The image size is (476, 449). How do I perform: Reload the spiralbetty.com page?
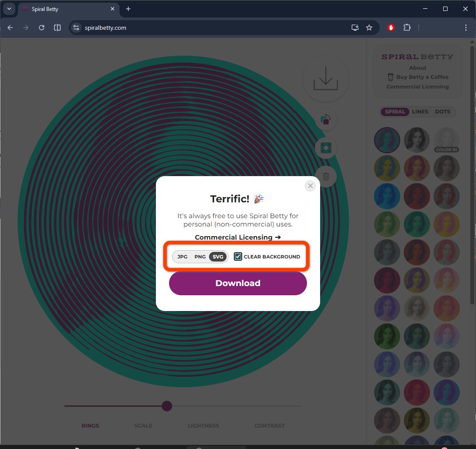pyautogui.click(x=42, y=28)
